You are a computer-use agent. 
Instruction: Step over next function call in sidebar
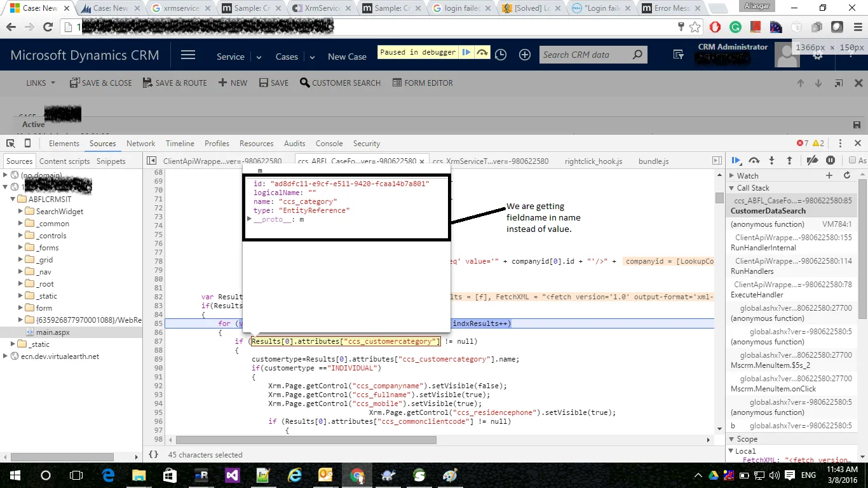tap(754, 161)
